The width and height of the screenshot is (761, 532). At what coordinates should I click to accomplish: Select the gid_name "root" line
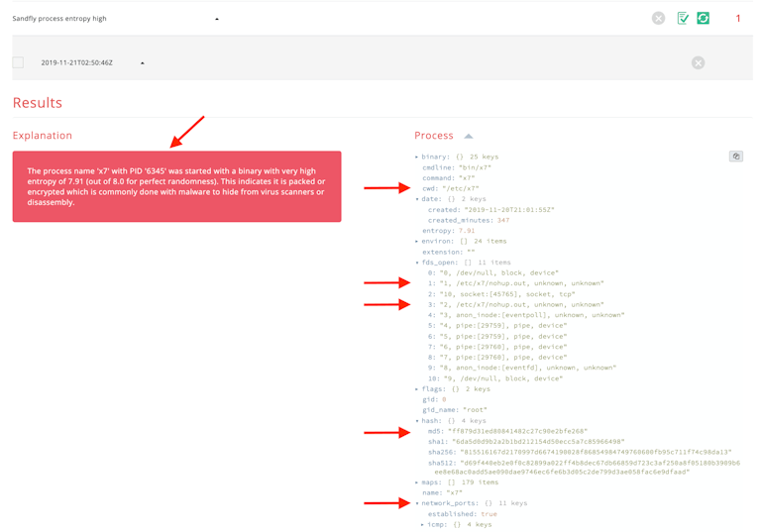pyautogui.click(x=454, y=410)
